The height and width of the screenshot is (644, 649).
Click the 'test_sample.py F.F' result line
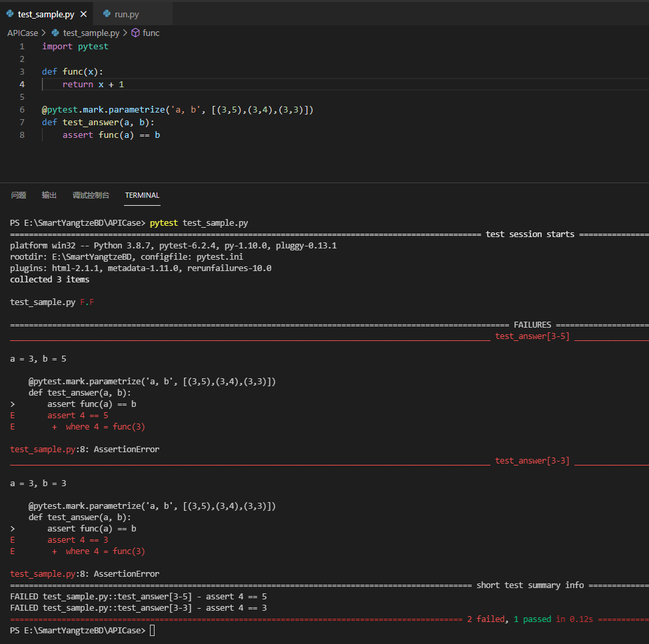52,302
